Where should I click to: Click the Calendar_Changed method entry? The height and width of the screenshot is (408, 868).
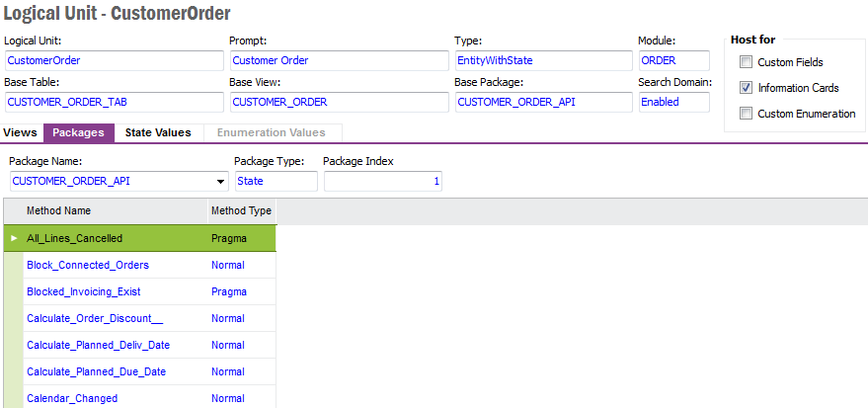[x=72, y=398]
